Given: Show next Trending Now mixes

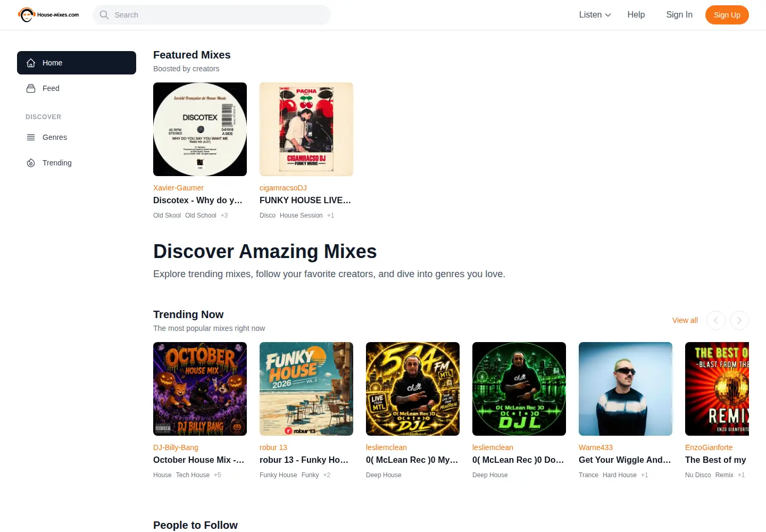Looking at the screenshot, I should [x=739, y=320].
